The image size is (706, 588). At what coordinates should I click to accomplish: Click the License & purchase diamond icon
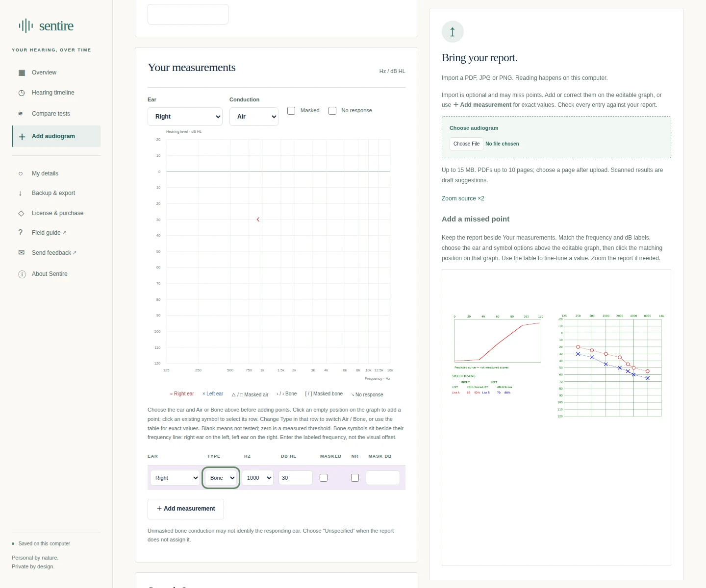pyautogui.click(x=21, y=213)
